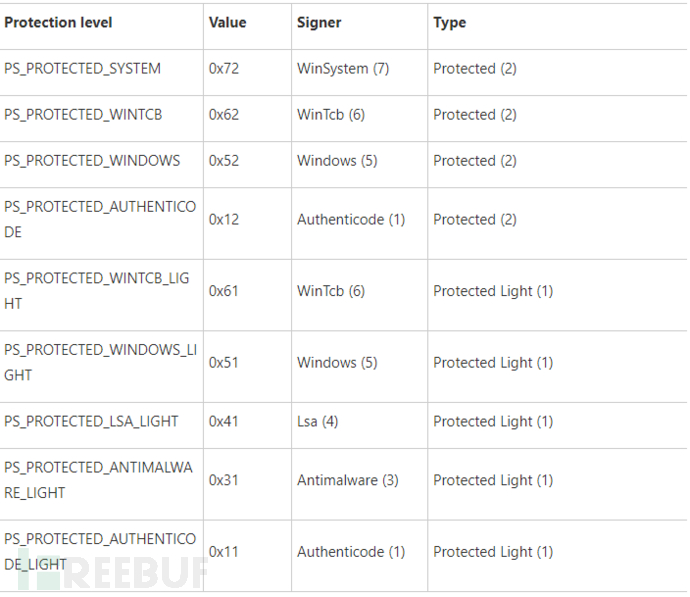Screen dimensions: 690x597
Task: Click PS_PROTECTED_WINDOWS_LIGHT name
Action: 100,363
